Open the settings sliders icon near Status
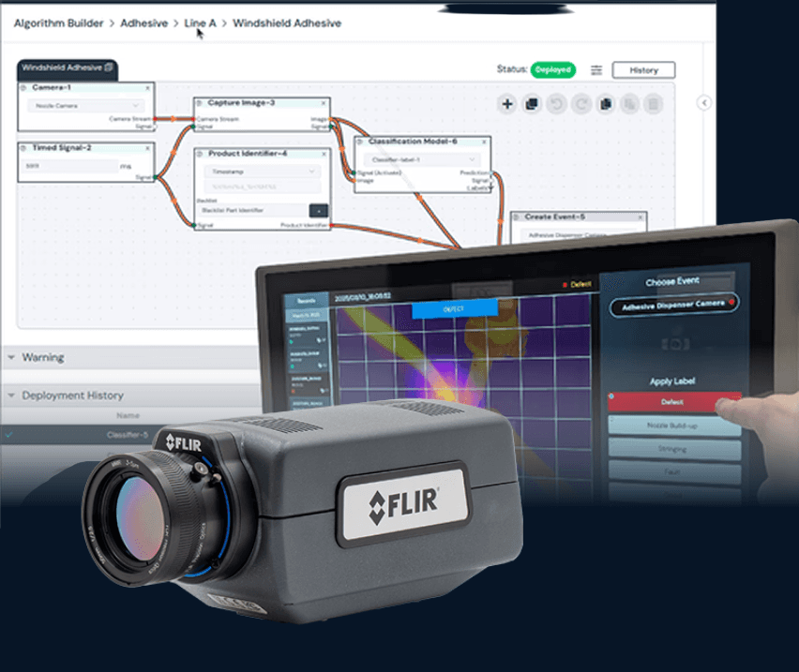The height and width of the screenshot is (672, 799). pyautogui.click(x=596, y=70)
